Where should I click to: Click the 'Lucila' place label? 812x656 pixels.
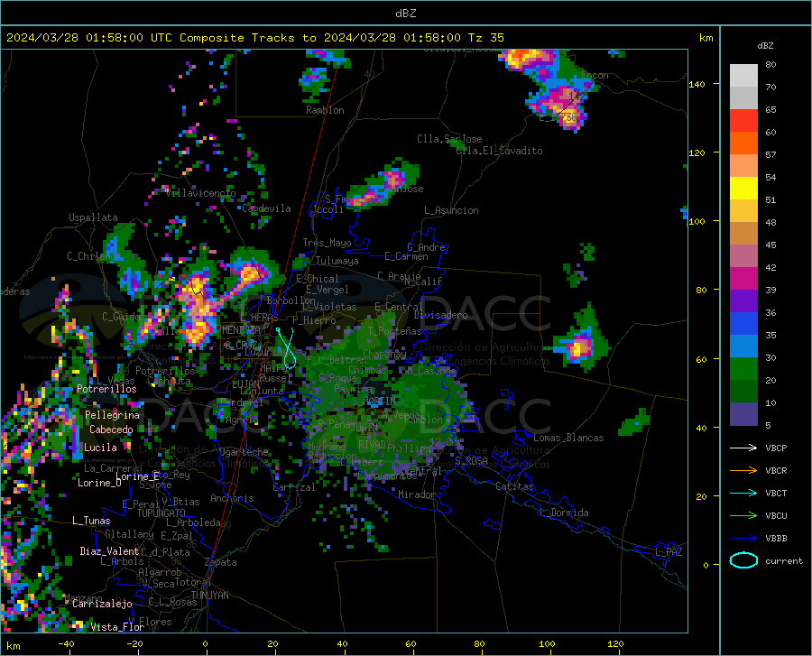coord(100,448)
